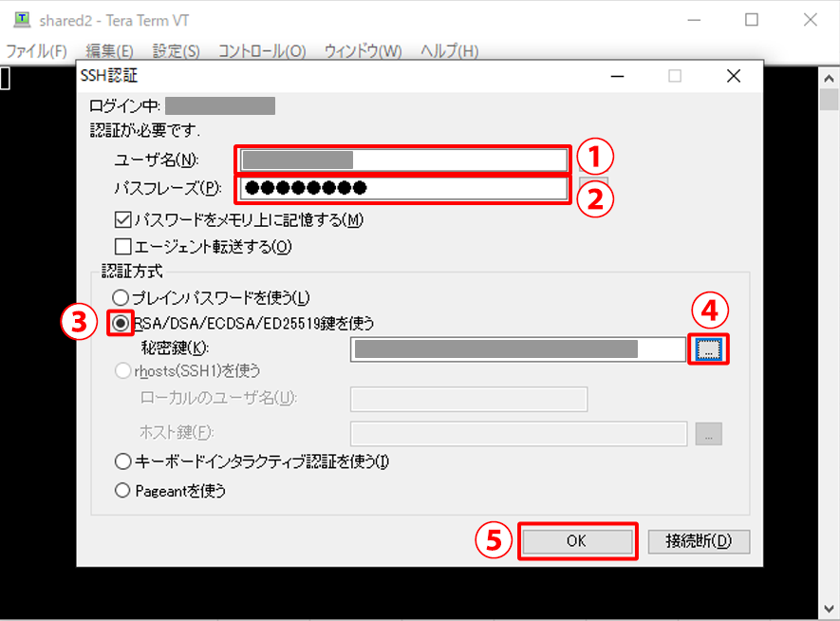The image size is (840, 621).
Task: Open the ファイル(F) menu
Action: [37, 50]
